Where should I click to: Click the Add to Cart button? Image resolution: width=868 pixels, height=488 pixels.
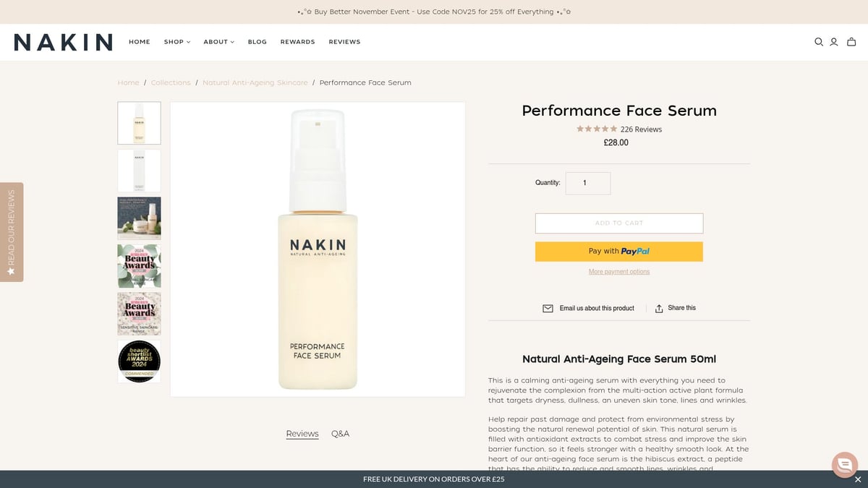[x=618, y=223]
